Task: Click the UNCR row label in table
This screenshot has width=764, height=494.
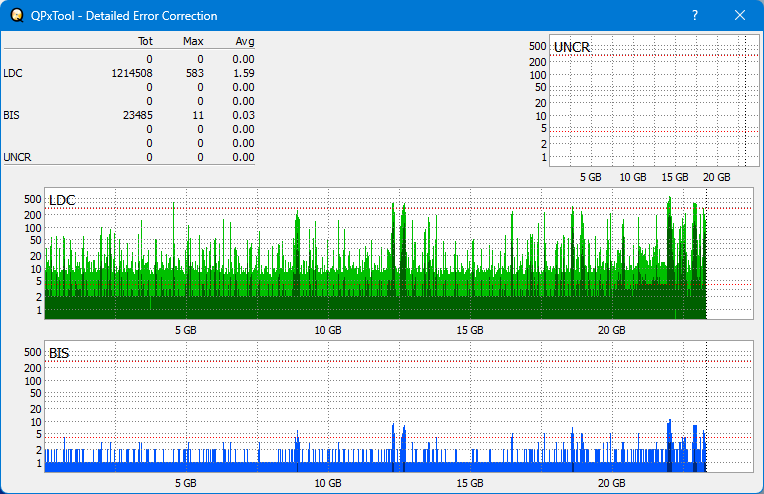Action: pos(17,157)
